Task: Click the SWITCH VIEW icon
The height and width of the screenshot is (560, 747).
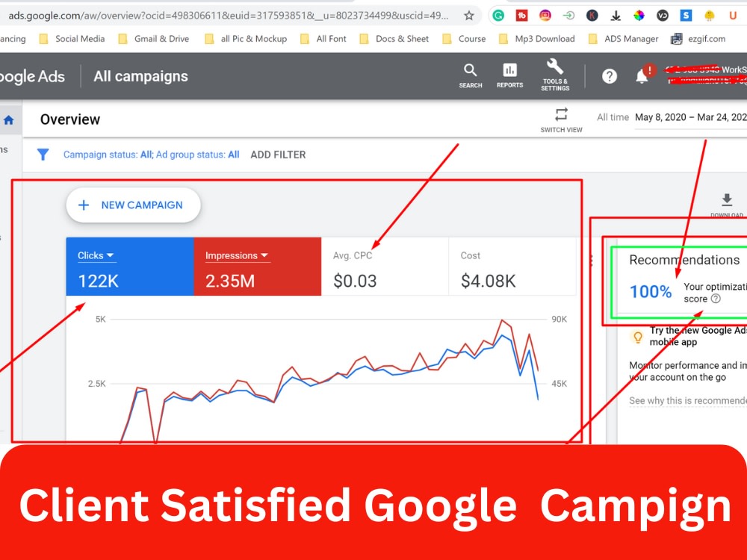Action: pyautogui.click(x=561, y=120)
